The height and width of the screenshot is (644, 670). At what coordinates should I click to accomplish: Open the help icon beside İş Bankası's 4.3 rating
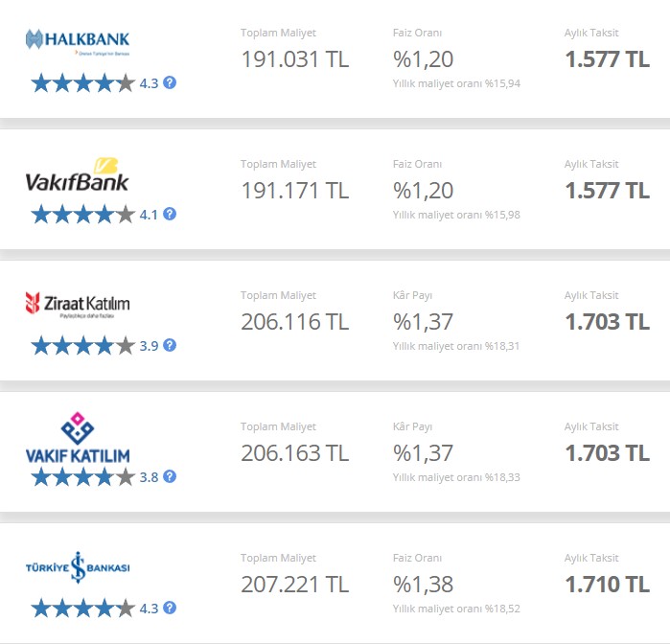[170, 608]
